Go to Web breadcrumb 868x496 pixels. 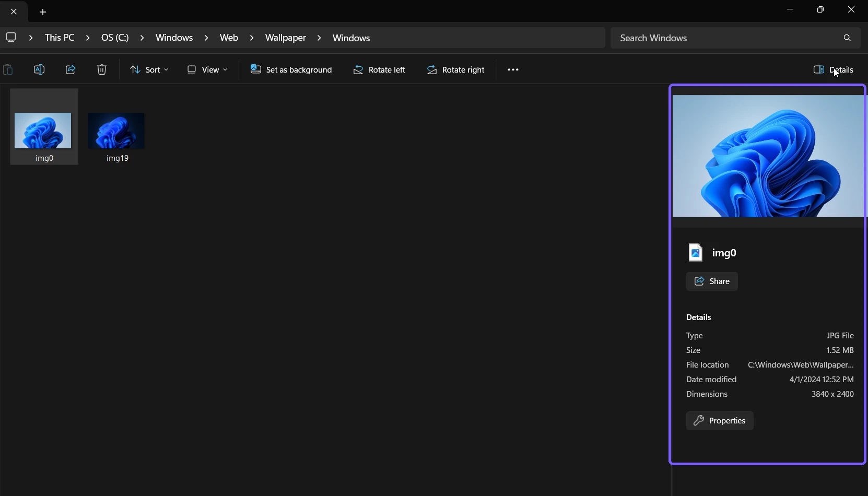[x=229, y=38]
